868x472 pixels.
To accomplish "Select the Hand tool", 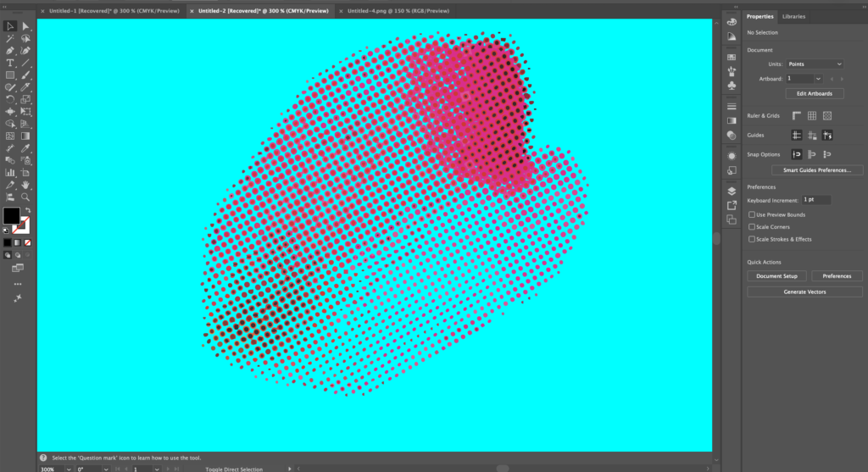I will [x=25, y=184].
